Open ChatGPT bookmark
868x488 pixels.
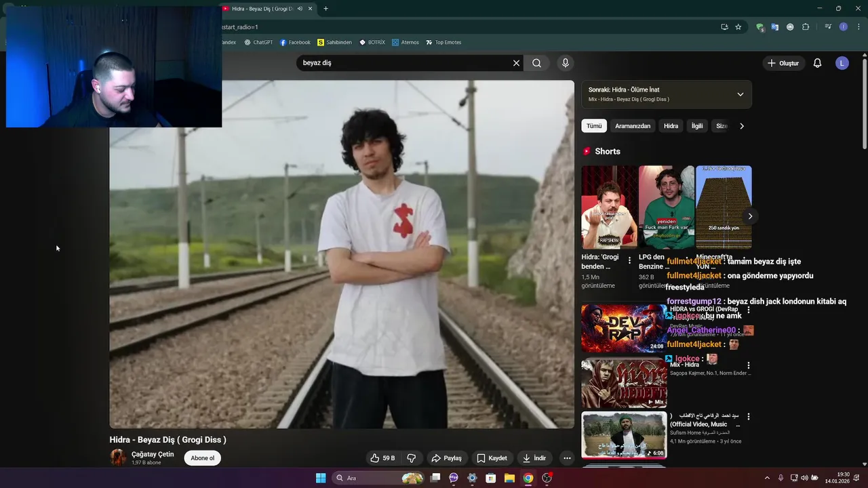pos(258,42)
